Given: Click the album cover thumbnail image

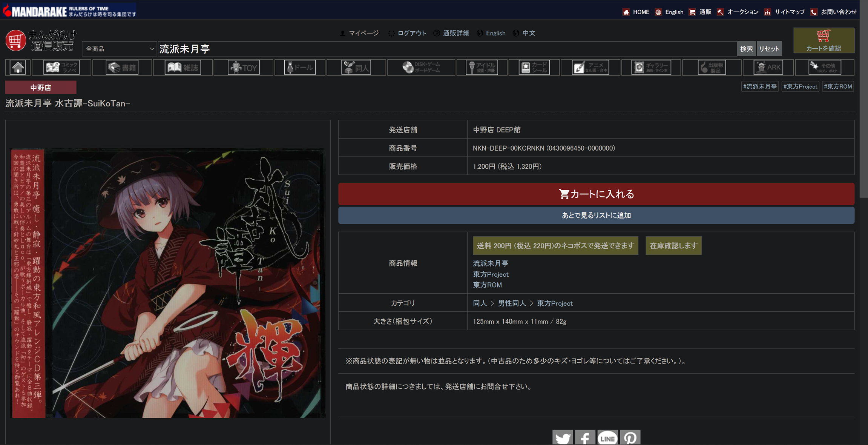Looking at the screenshot, I should pos(168,283).
